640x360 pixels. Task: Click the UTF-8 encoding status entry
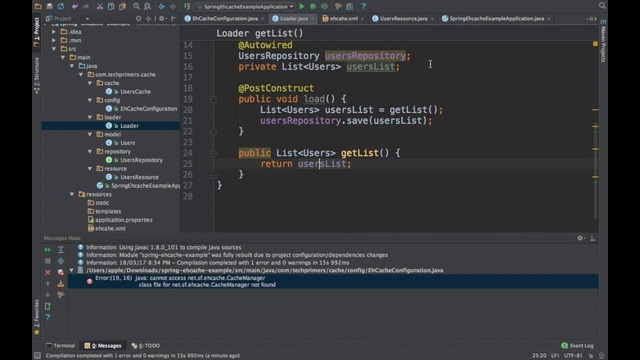(x=573, y=356)
